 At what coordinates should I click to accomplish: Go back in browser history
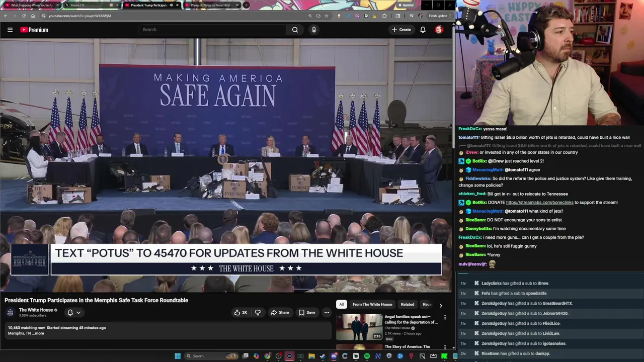pos(6,16)
